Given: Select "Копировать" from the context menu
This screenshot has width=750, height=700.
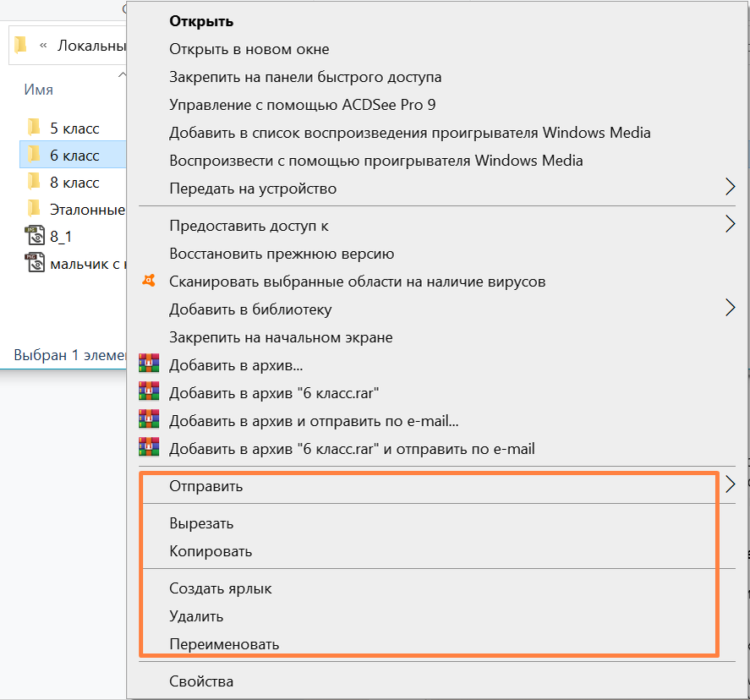Looking at the screenshot, I should [x=211, y=551].
